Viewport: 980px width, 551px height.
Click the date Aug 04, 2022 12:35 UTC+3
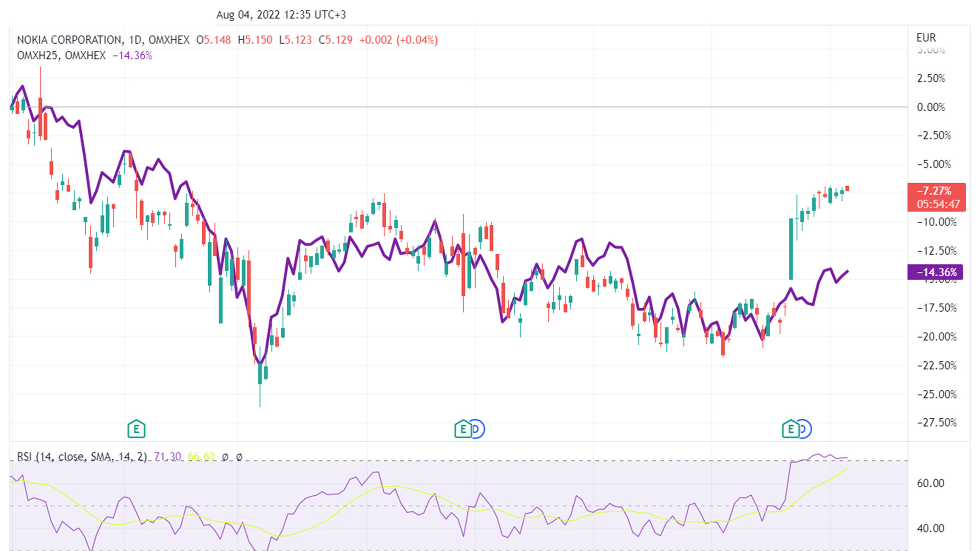point(281,15)
